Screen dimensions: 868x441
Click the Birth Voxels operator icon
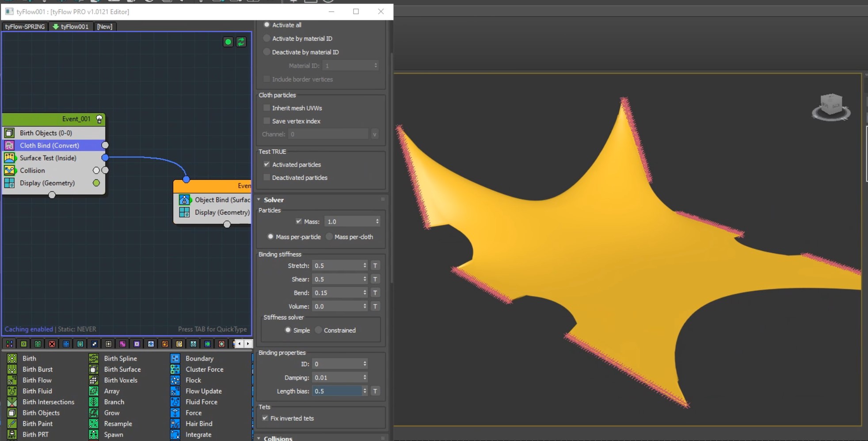pos(94,380)
